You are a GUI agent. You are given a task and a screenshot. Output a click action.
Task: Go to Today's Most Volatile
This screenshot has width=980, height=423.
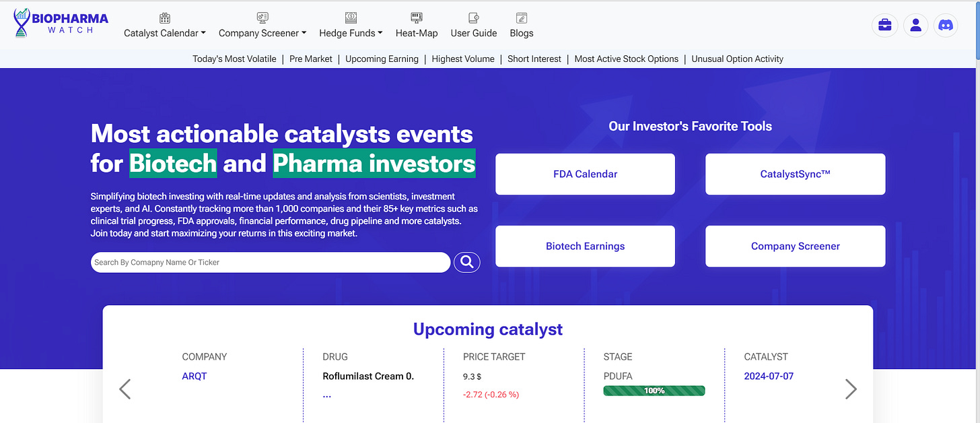click(x=234, y=59)
